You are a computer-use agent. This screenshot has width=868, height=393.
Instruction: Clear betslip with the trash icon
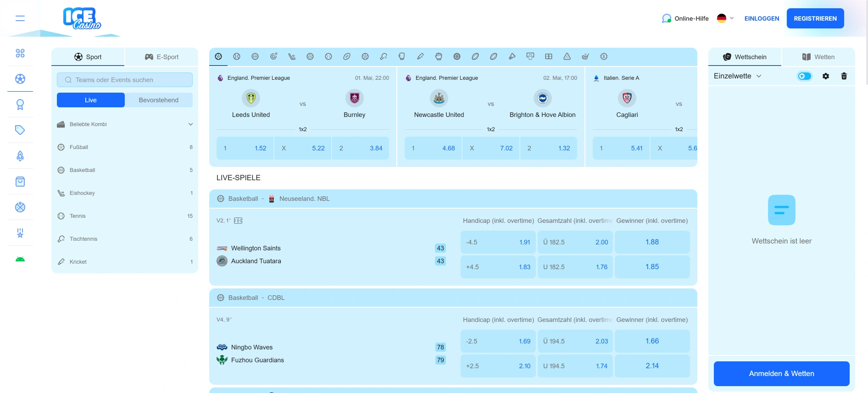844,76
